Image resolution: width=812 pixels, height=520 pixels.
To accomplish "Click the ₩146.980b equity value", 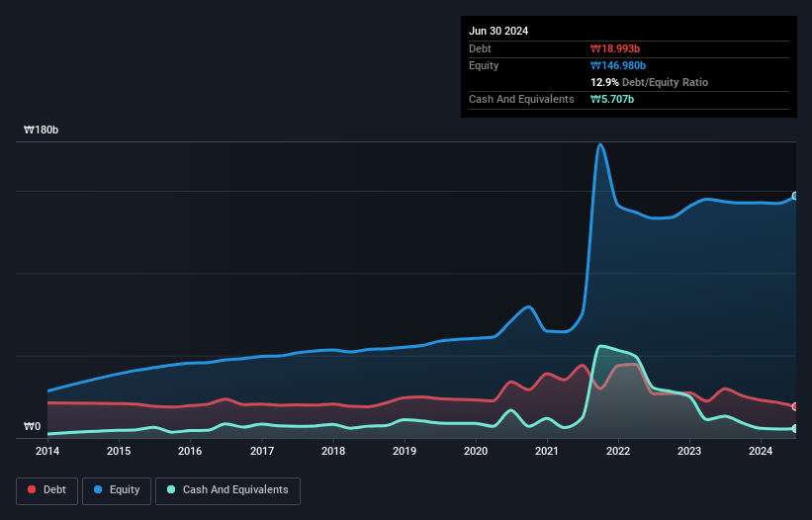I will click(618, 65).
